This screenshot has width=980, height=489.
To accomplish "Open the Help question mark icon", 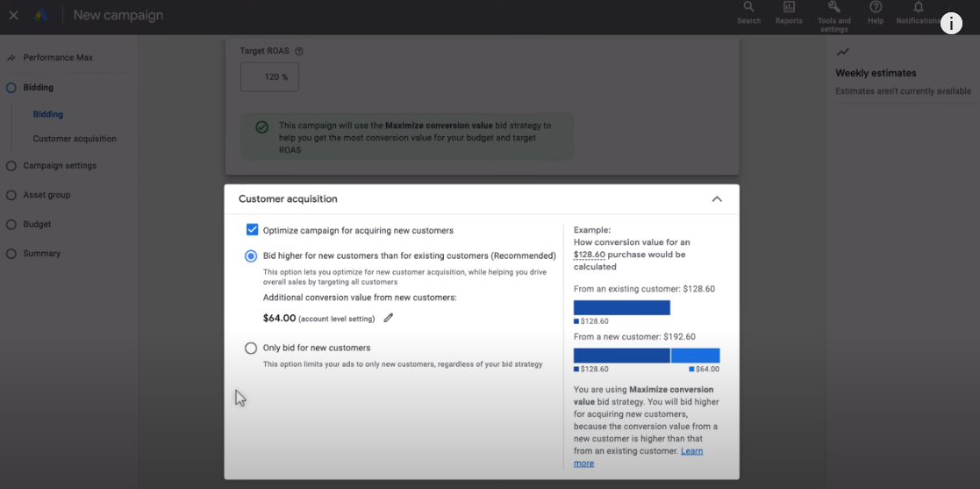I will coord(876,7).
